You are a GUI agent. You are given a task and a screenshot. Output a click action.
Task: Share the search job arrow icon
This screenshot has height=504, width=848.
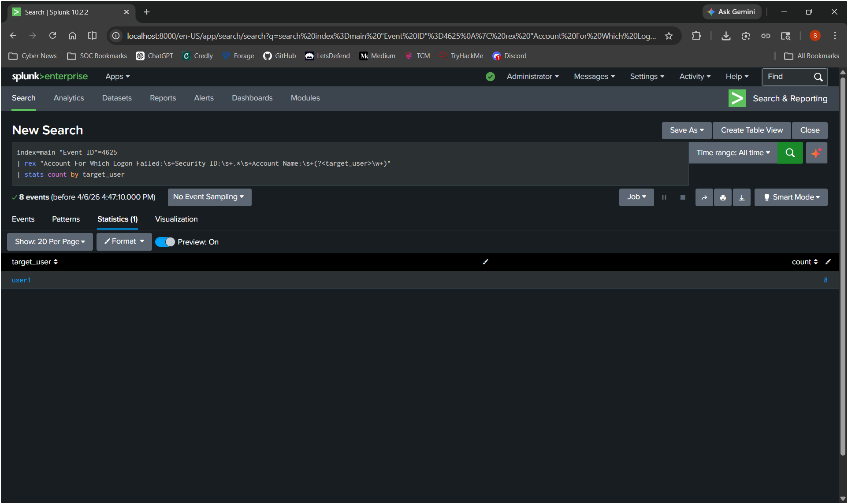(704, 198)
